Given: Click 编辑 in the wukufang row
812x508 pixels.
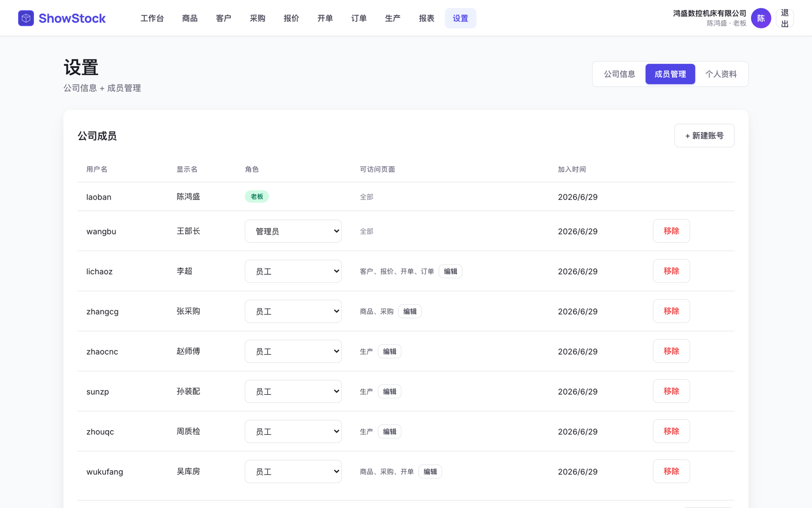Looking at the screenshot, I should pos(430,472).
